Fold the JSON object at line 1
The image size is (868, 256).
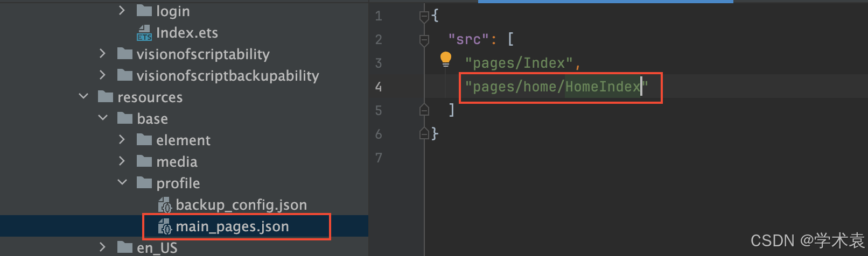coord(424,17)
